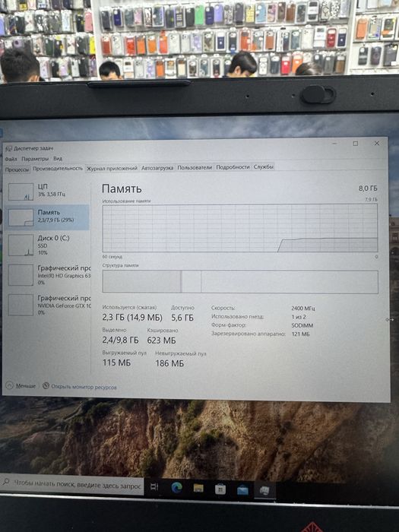Click the collapse arrow icon beside Меньше
The image size is (399, 532).
(9, 385)
